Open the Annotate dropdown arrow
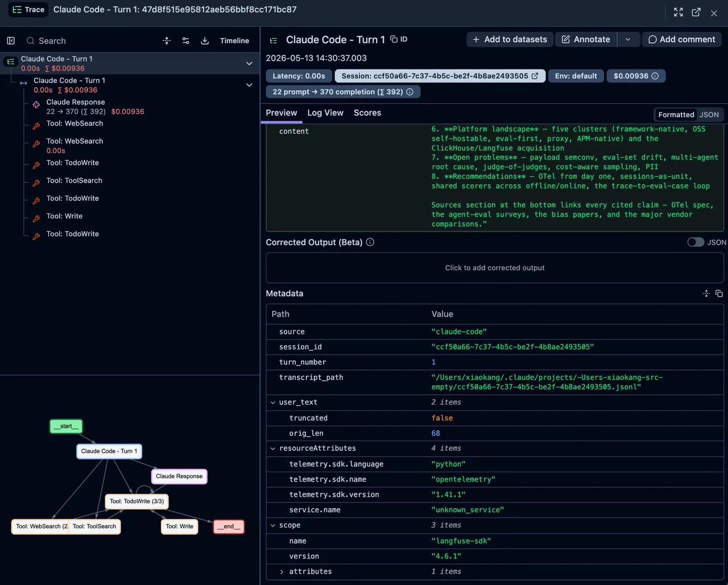This screenshot has height=585, width=728. (628, 39)
